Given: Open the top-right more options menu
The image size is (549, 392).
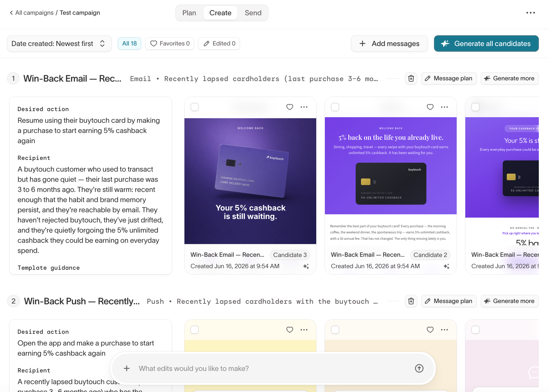Looking at the screenshot, I should coord(531,13).
